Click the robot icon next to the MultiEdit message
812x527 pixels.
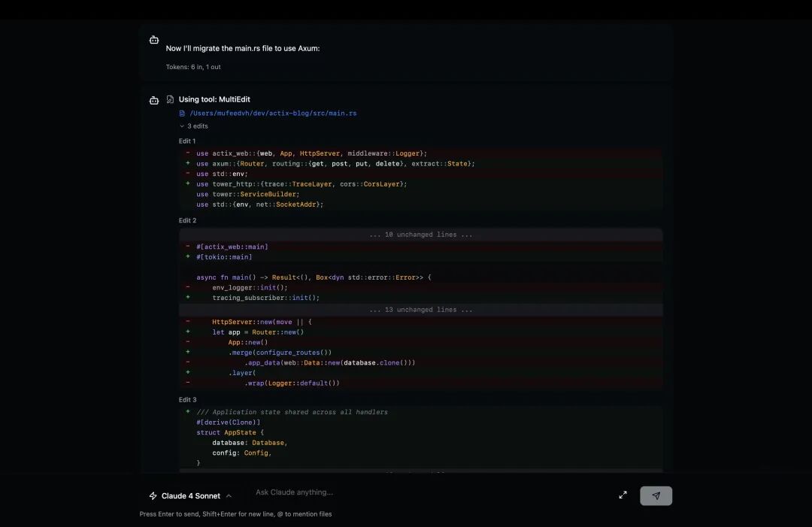pos(154,99)
